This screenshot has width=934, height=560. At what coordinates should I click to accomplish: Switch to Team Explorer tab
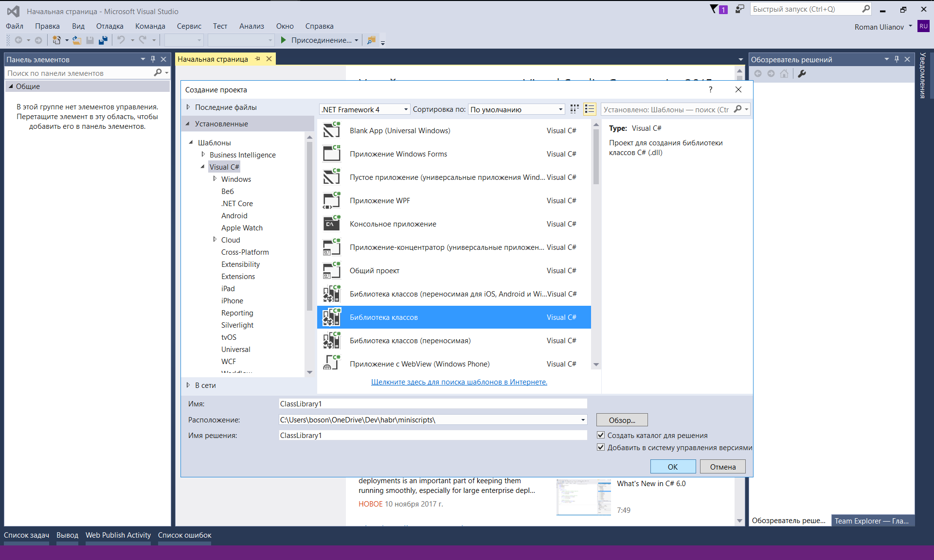coord(871,521)
